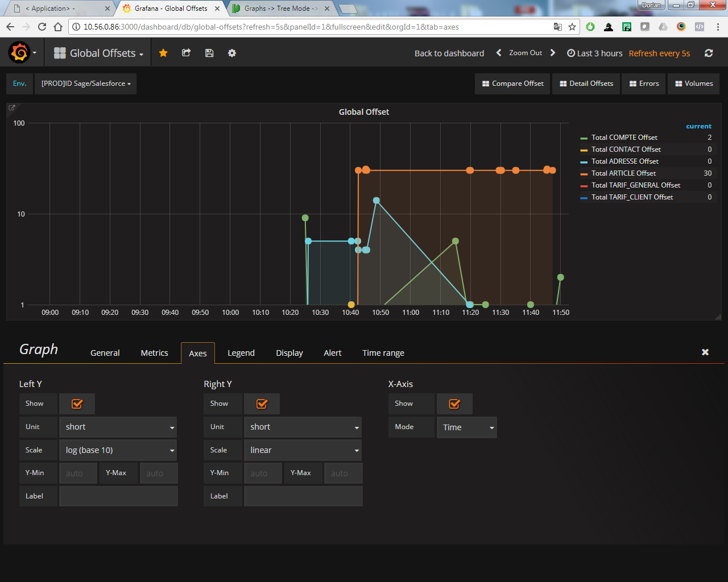Save the dashboard using the save icon
Viewport: 728px width, 582px height.
click(x=209, y=52)
